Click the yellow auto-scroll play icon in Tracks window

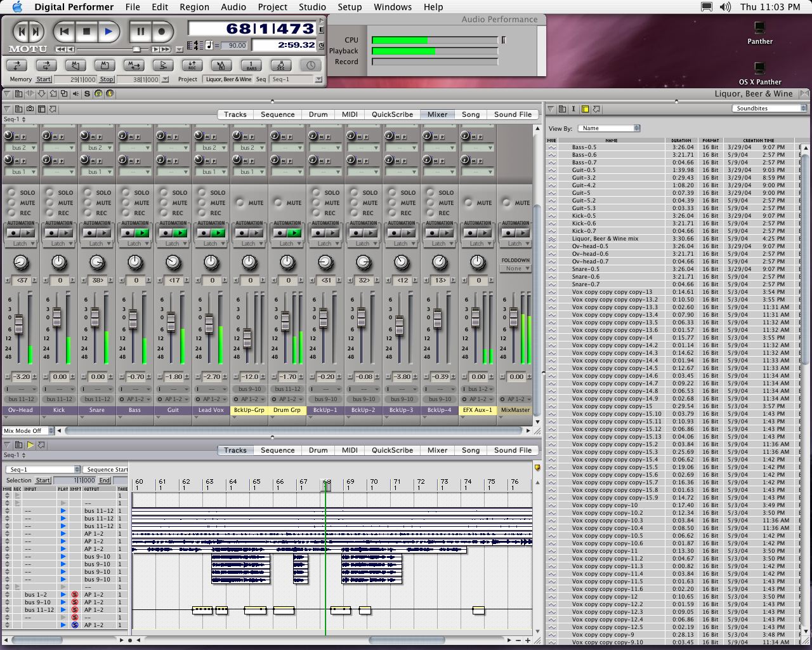30,445
